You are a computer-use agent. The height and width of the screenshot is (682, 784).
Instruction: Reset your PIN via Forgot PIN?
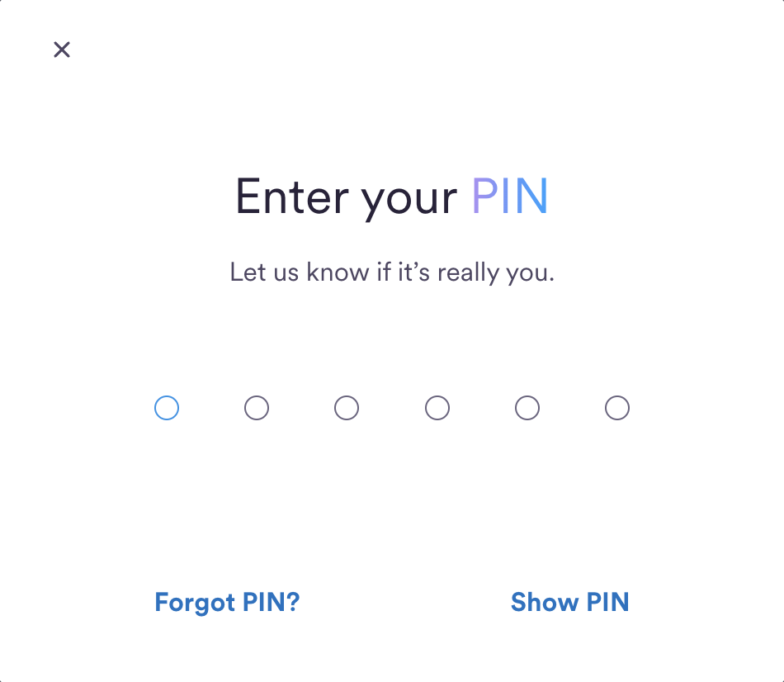coord(227,602)
